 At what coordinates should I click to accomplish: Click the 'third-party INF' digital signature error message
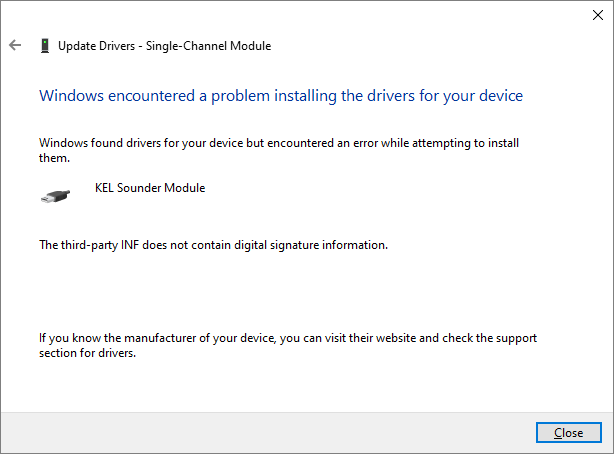213,245
